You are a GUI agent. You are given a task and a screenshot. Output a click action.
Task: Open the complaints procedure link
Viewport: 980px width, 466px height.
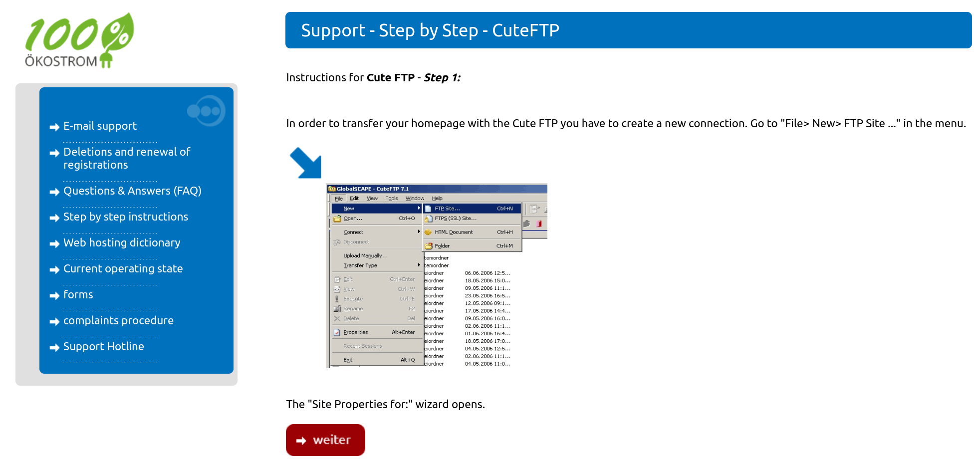click(118, 321)
